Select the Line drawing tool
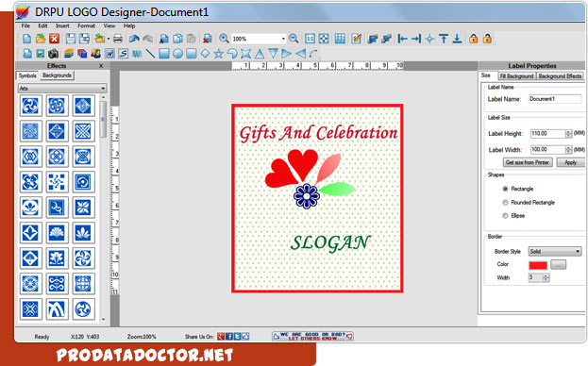 (x=150, y=54)
